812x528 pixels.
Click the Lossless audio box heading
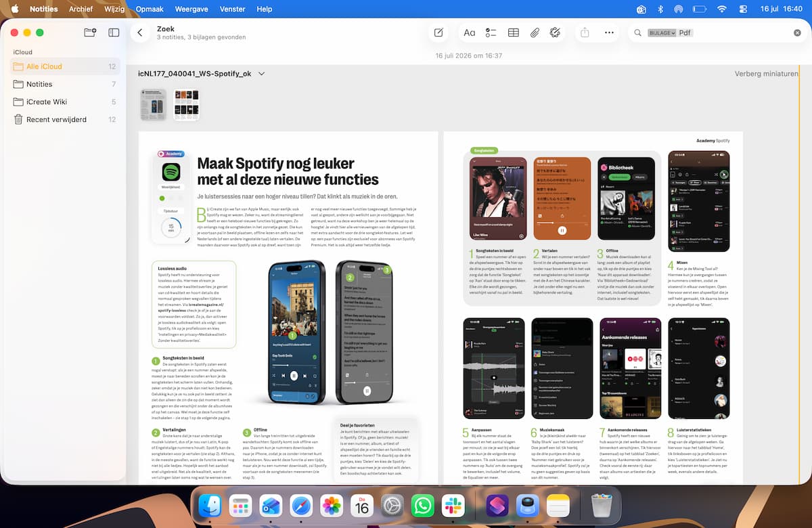pyautogui.click(x=172, y=269)
